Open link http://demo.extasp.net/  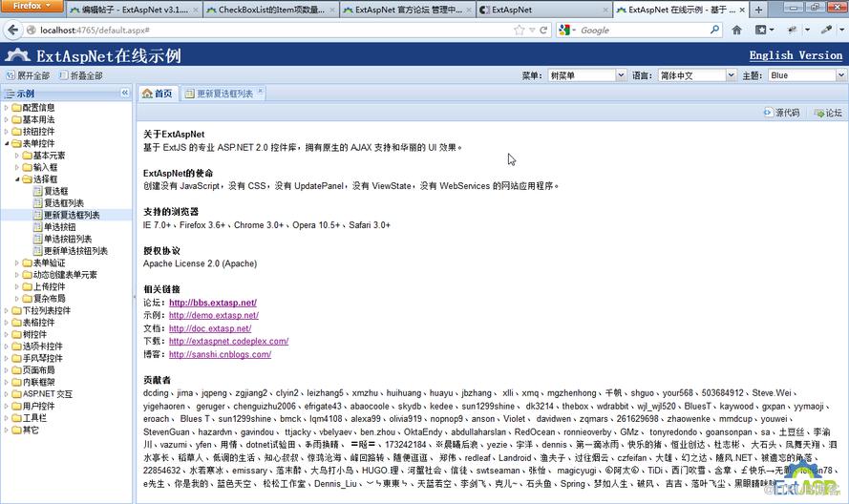point(213,315)
